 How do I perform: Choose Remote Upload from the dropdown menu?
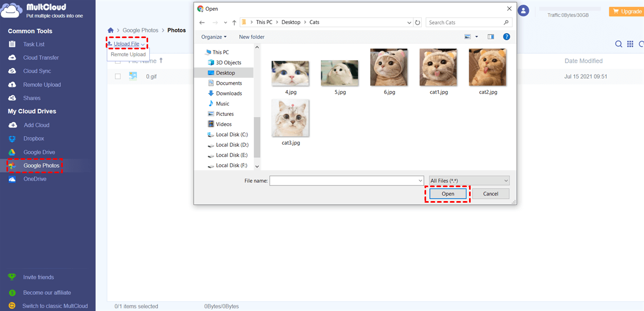tap(128, 55)
